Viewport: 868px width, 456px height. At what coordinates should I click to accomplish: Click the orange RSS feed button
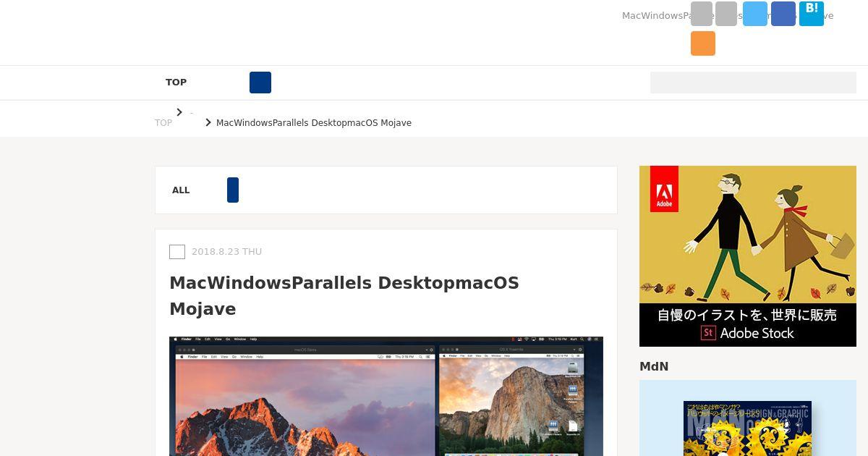pyautogui.click(x=703, y=43)
